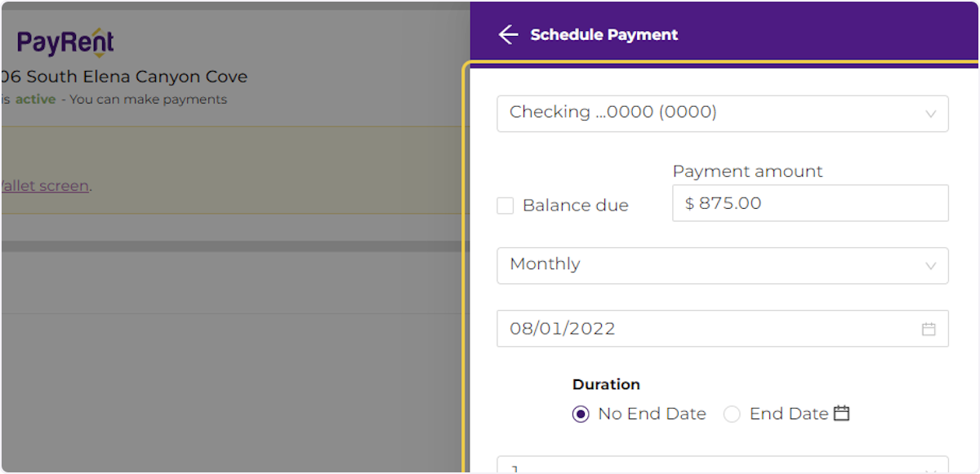Viewport: 980px width, 474px height.
Task: Expand the partially visible dropdown below Duration
Action: (723, 467)
